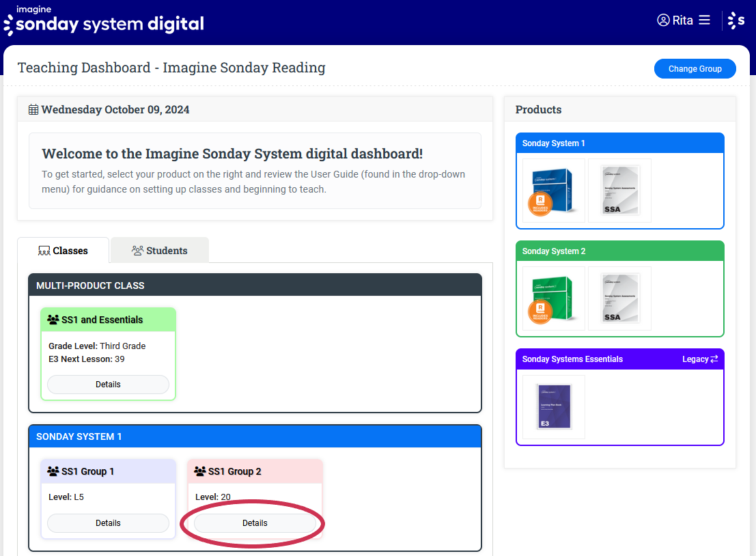Click the group icon on SS1 Group 1 card

tap(53, 471)
